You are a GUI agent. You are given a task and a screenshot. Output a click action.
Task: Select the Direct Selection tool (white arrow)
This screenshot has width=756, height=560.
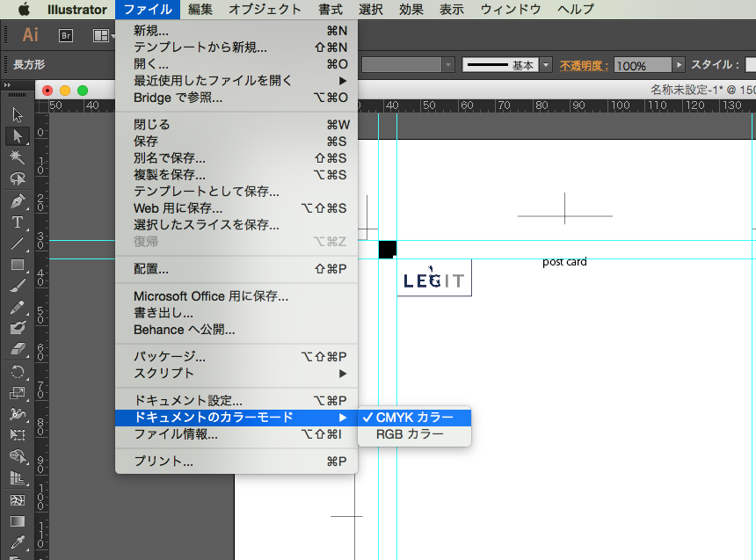18,136
